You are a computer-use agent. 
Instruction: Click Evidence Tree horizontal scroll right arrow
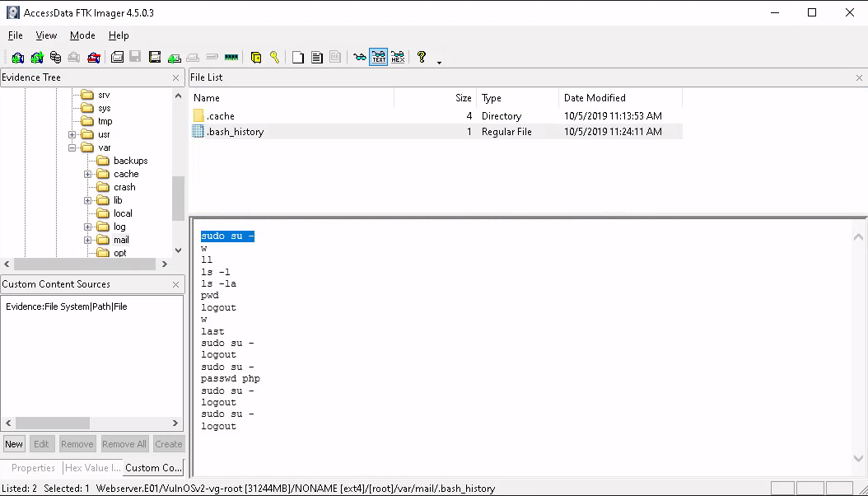pyautogui.click(x=165, y=264)
